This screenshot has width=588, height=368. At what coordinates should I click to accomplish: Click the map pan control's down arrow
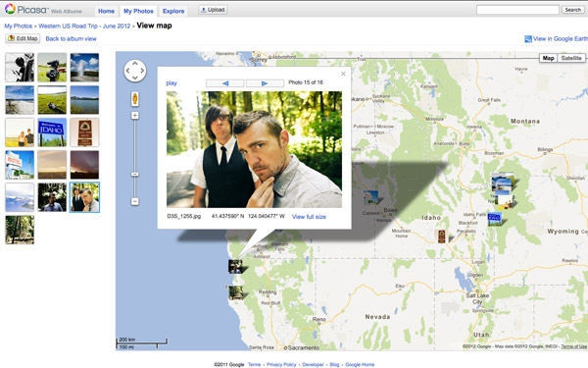coord(135,78)
